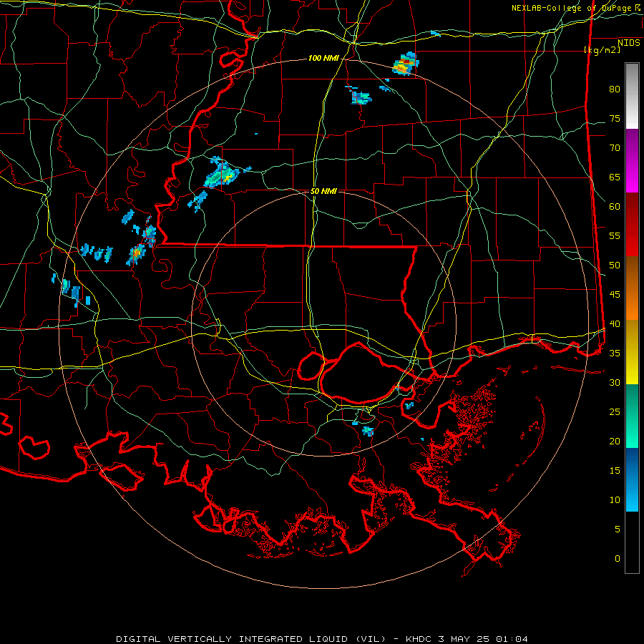644x644 pixels.
Task: Click the 25 value on the scale
Action: point(615,411)
